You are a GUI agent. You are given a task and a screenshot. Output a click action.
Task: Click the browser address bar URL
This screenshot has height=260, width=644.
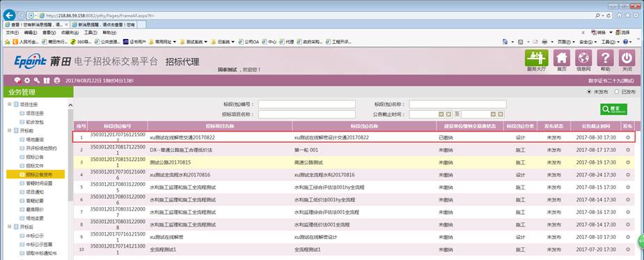[x=100, y=15]
